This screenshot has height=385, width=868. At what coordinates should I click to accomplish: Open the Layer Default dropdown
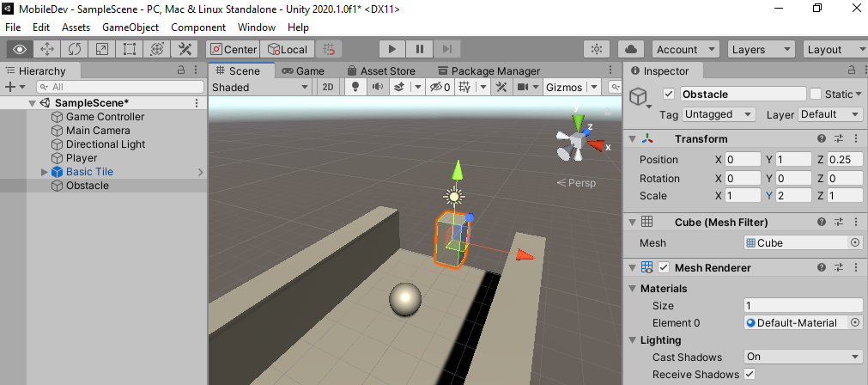(830, 114)
